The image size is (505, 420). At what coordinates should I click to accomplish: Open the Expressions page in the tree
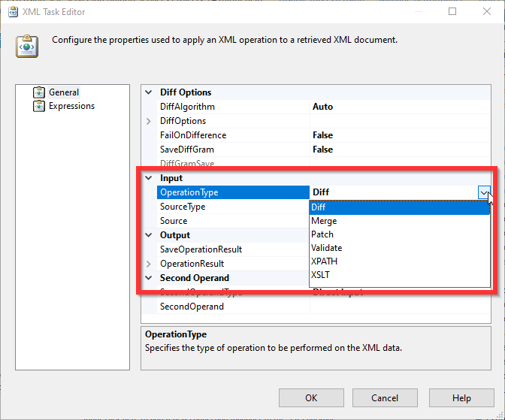point(71,106)
